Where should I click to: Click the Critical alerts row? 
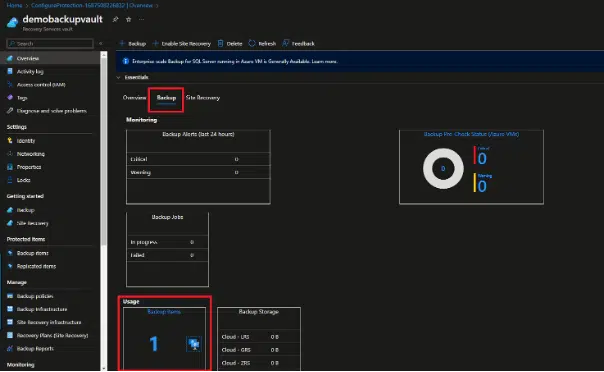[x=198, y=159]
